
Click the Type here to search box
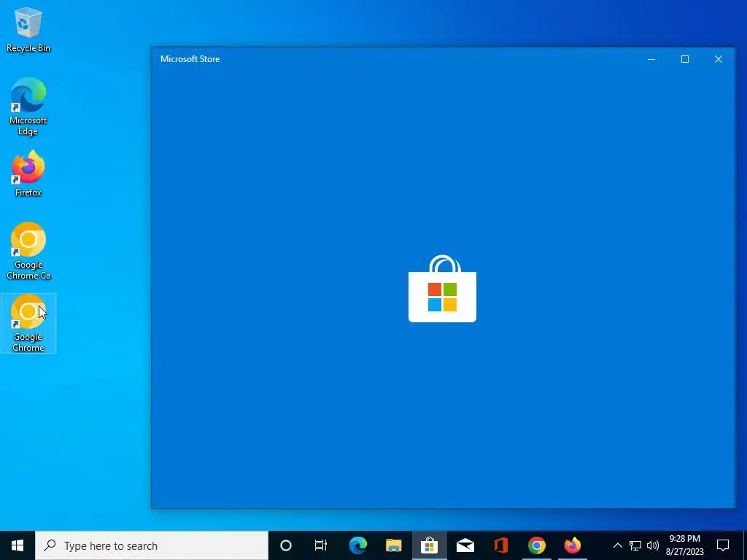click(x=152, y=545)
